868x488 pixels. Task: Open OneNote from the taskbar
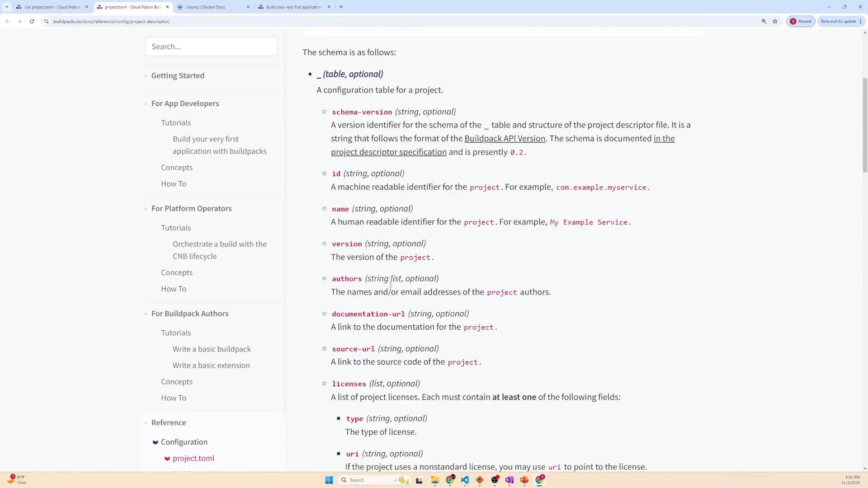click(509, 480)
